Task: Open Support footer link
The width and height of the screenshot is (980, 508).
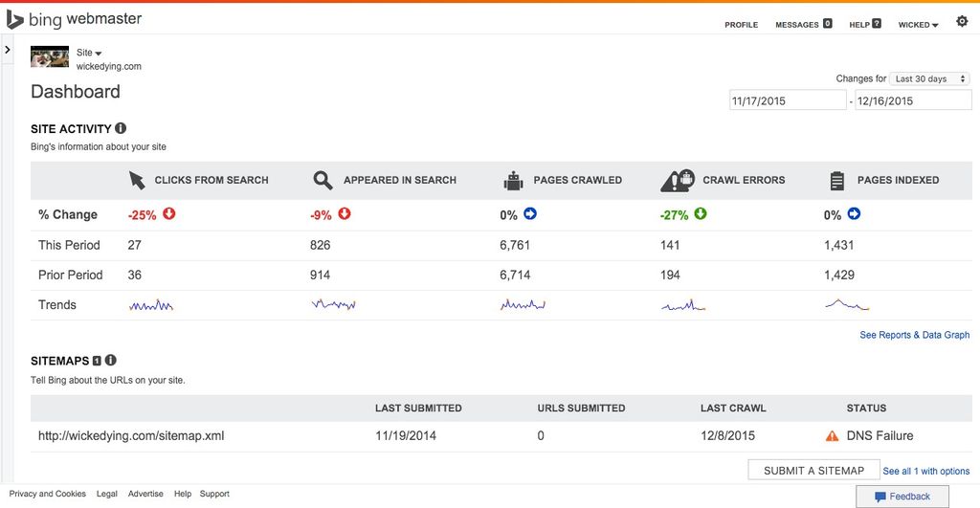Action: [214, 494]
